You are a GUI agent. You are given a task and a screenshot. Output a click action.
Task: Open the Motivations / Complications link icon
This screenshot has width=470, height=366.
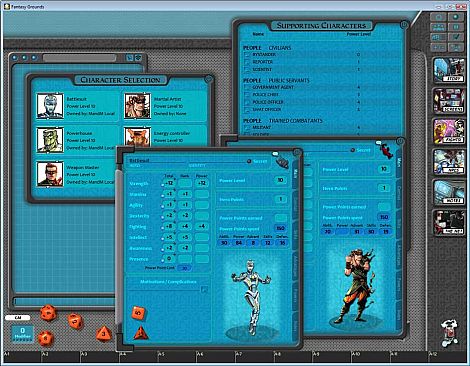(204, 290)
